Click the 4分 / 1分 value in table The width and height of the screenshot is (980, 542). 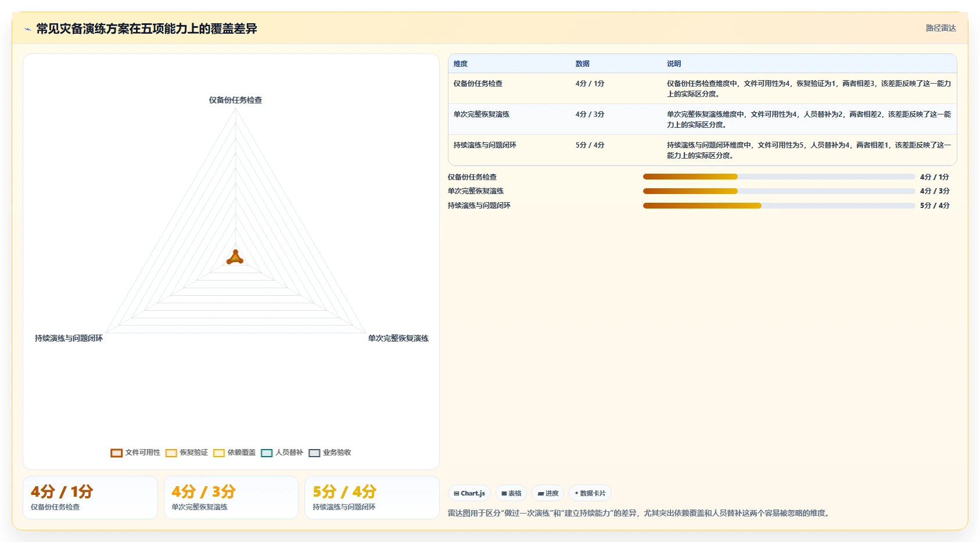(x=590, y=84)
